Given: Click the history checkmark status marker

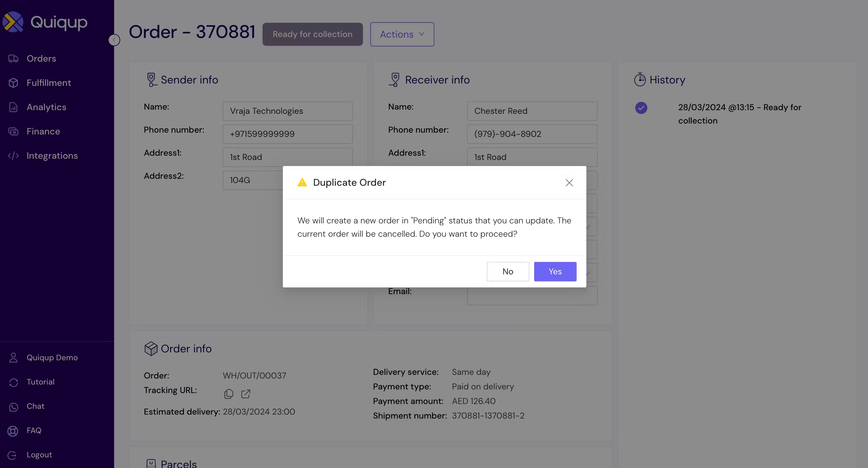Looking at the screenshot, I should point(641,108).
